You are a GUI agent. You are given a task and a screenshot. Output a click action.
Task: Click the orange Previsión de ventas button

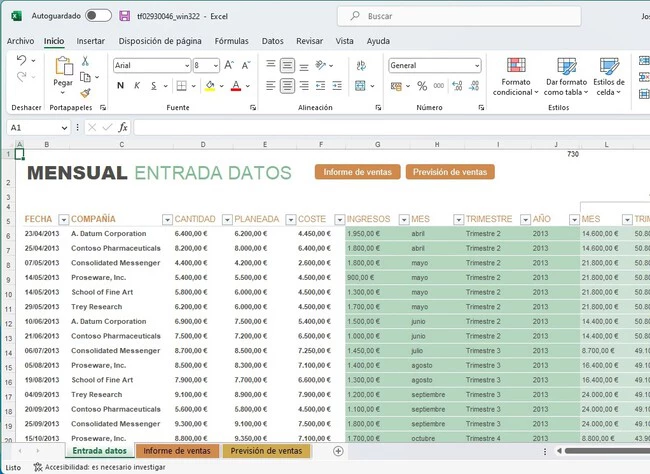click(x=450, y=172)
